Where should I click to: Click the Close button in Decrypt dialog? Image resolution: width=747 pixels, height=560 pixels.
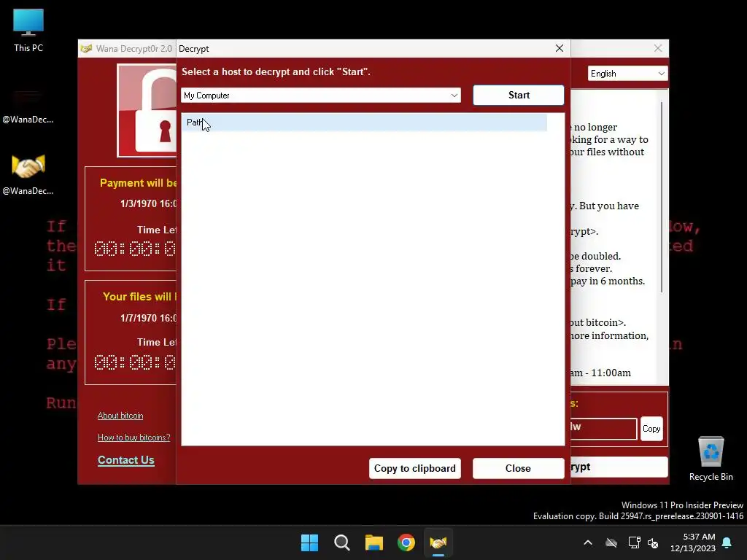click(519, 469)
